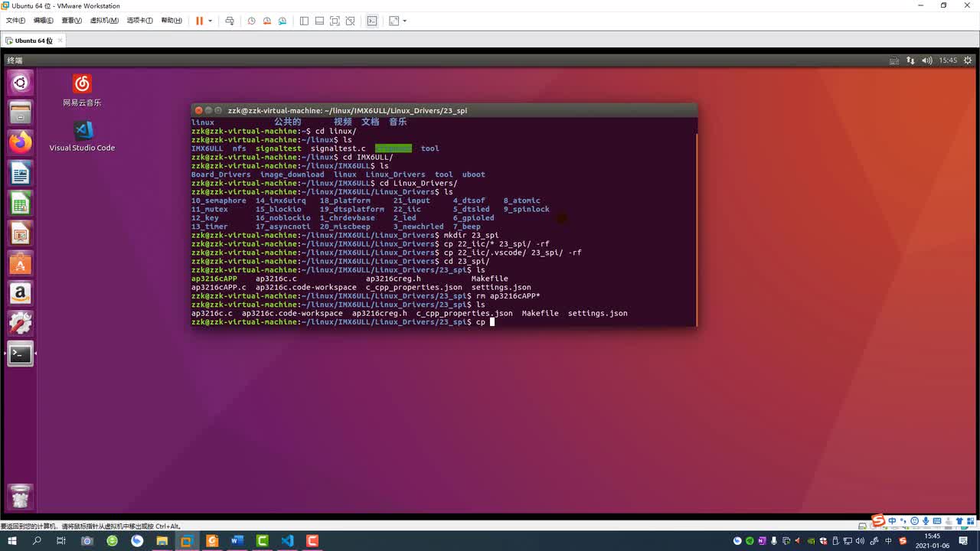This screenshot has width=980, height=551.
Task: Open Windows notification center
Action: point(963,540)
